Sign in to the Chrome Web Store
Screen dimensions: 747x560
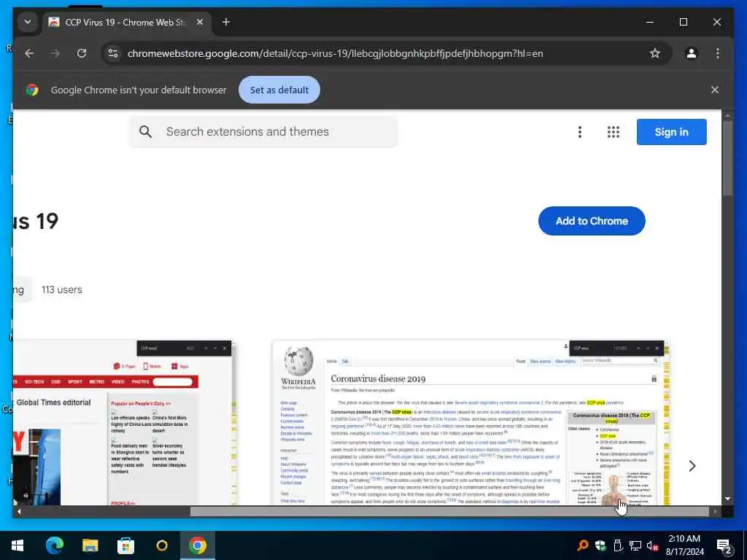671,132
